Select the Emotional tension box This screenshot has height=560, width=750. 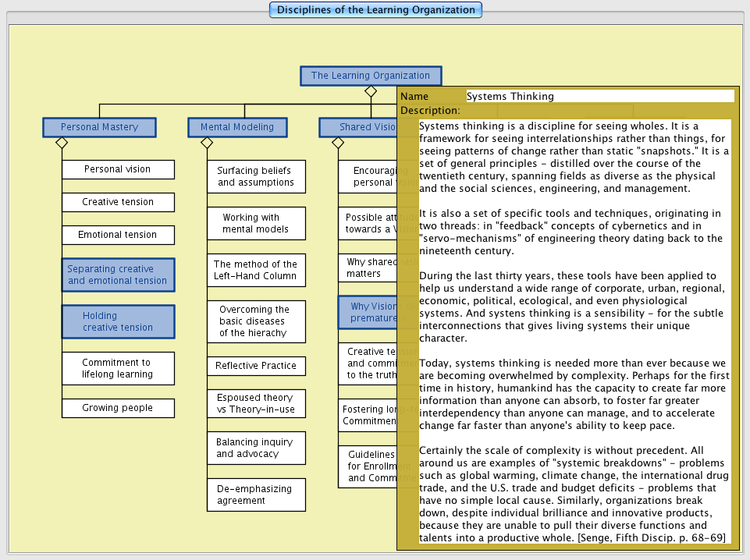coord(118,235)
